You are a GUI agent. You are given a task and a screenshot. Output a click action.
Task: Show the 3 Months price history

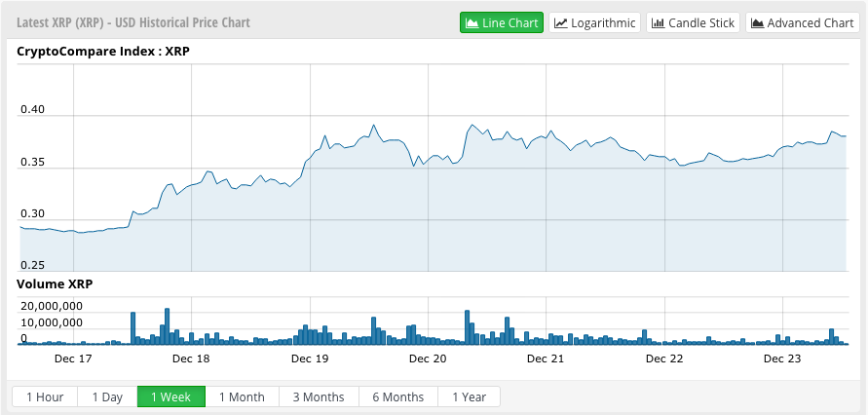(x=319, y=396)
